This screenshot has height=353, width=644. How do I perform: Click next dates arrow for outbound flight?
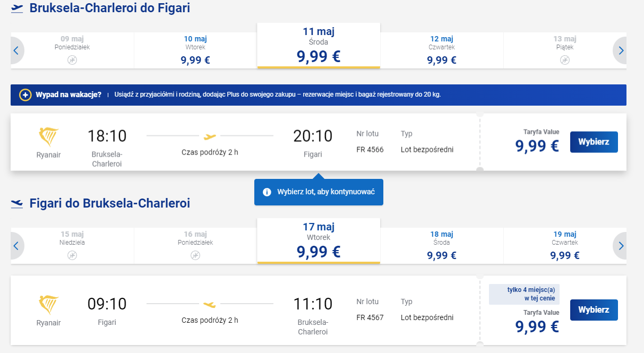coord(620,51)
